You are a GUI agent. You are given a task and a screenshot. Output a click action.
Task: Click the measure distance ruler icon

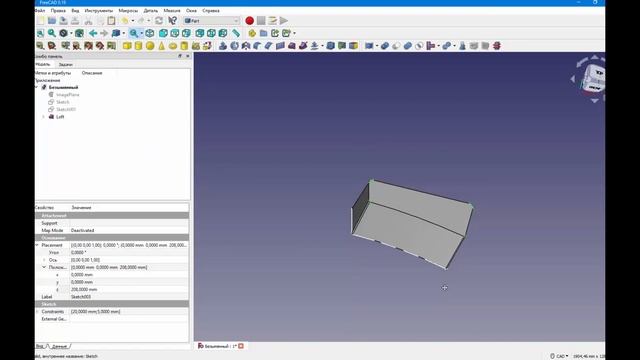(x=236, y=33)
